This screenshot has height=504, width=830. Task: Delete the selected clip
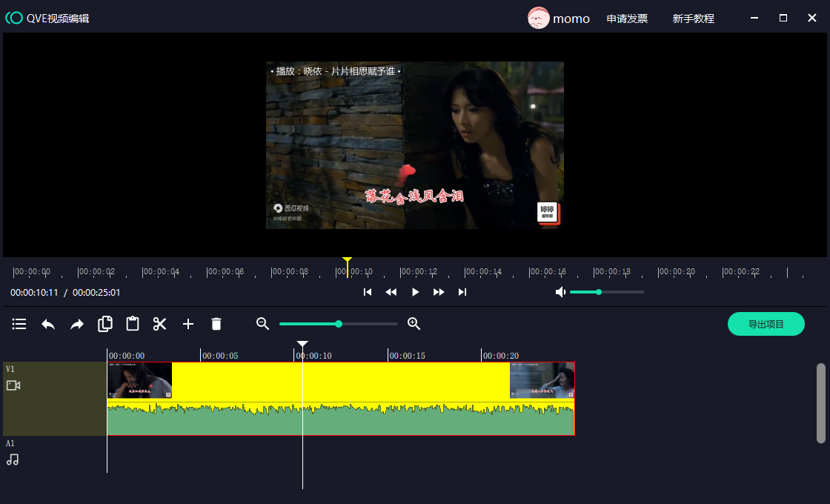[x=216, y=324]
